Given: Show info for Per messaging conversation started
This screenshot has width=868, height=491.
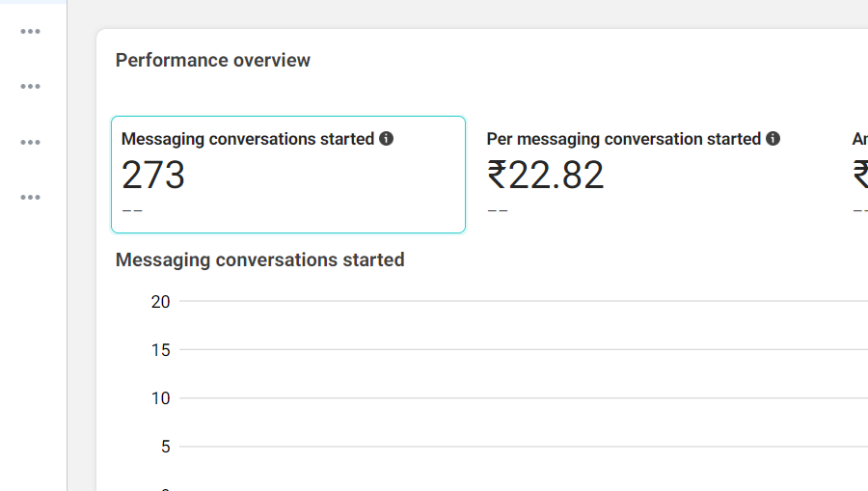Looking at the screenshot, I should coord(773,139).
